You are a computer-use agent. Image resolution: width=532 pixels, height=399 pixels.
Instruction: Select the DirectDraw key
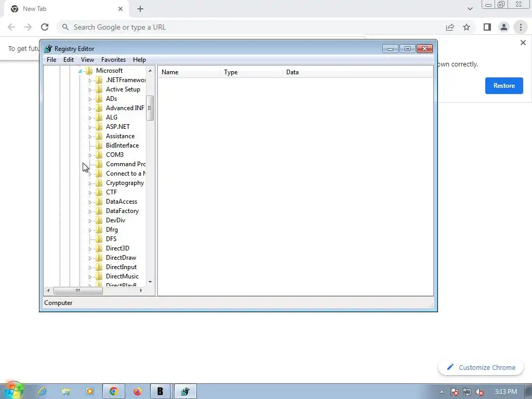point(121,258)
